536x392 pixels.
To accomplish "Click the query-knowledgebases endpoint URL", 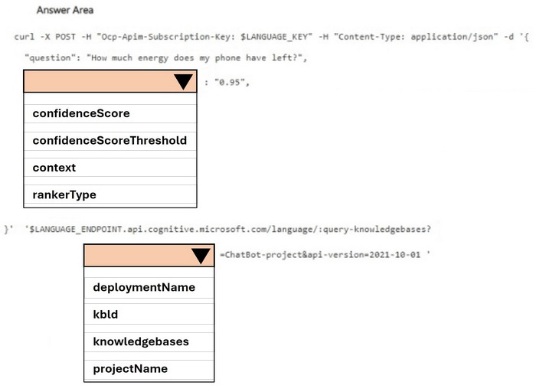I will [x=227, y=229].
